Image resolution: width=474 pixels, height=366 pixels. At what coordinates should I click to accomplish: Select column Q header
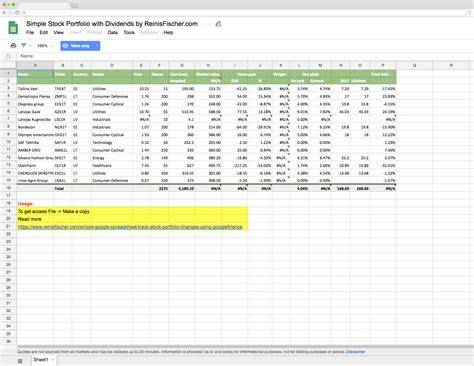click(414, 66)
